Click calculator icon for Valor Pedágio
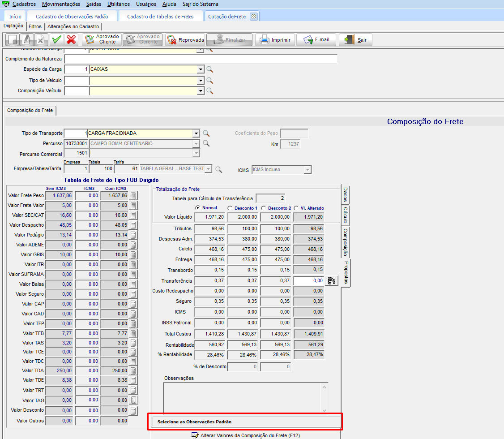The image size is (504, 439). pyautogui.click(x=133, y=235)
